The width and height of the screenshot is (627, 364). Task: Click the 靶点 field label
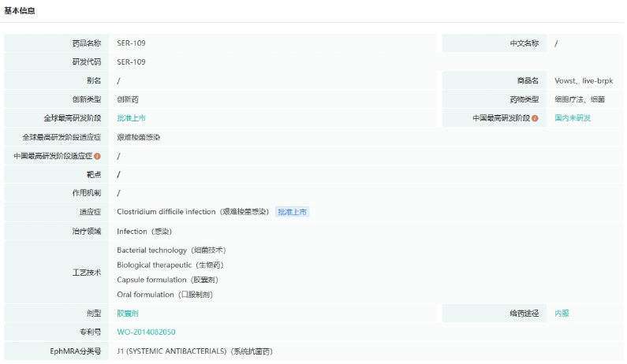coord(94,175)
